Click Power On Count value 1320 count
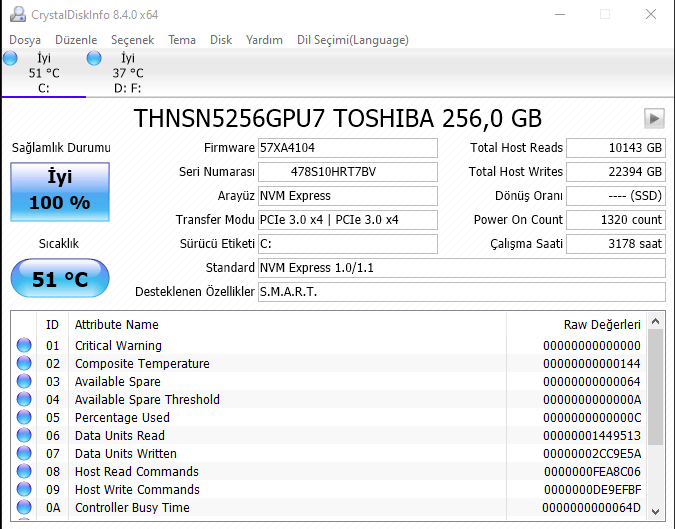The height and width of the screenshot is (529, 675). coord(616,220)
